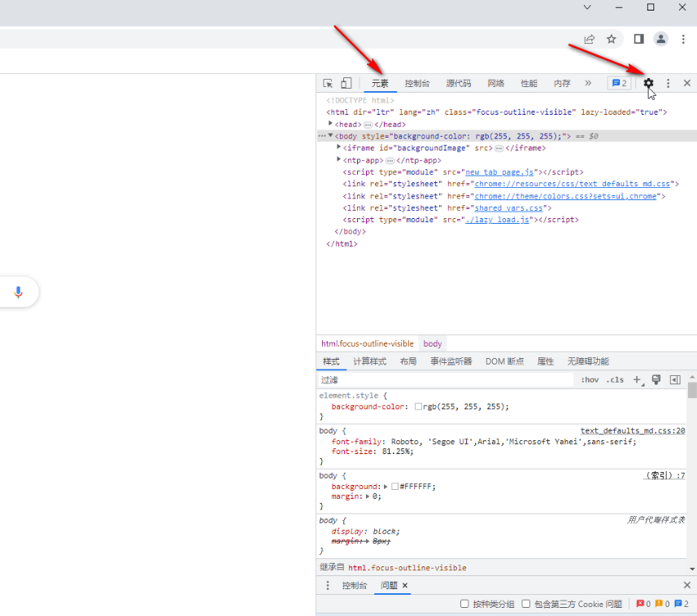Switch to the 布局 subtab
The width and height of the screenshot is (697, 616).
pyautogui.click(x=408, y=361)
